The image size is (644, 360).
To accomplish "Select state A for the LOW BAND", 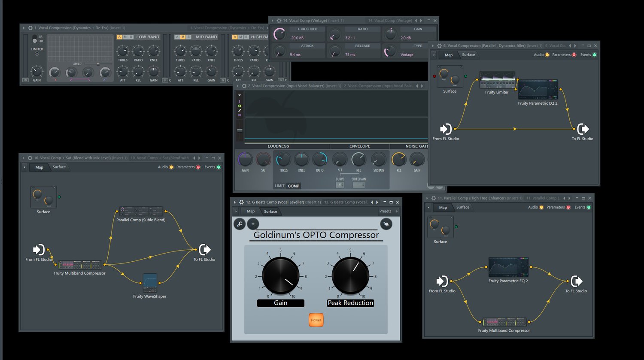I will pyautogui.click(x=119, y=37).
